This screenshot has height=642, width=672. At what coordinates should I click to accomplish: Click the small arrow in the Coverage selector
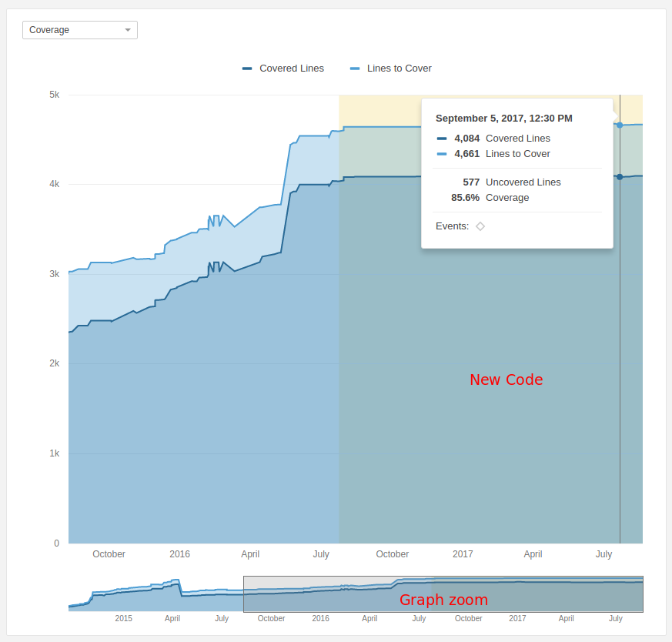click(127, 30)
